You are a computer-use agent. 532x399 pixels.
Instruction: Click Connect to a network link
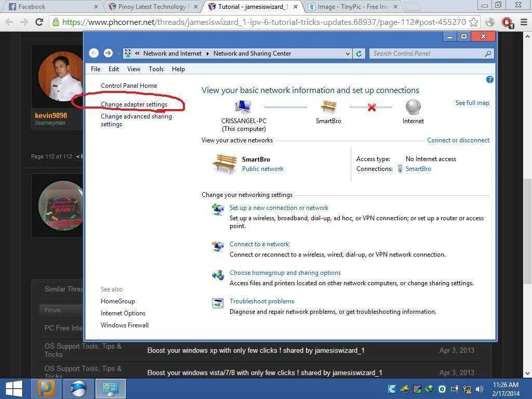(259, 244)
